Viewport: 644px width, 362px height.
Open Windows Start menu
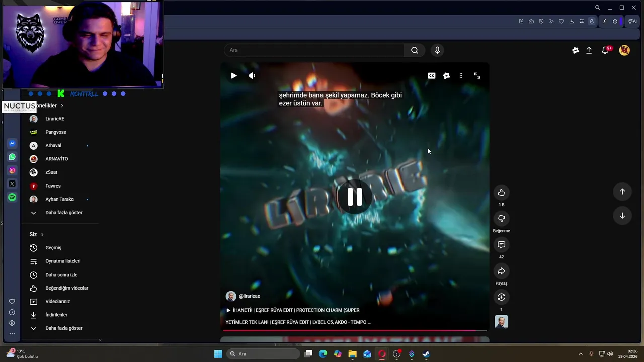[x=218, y=354]
